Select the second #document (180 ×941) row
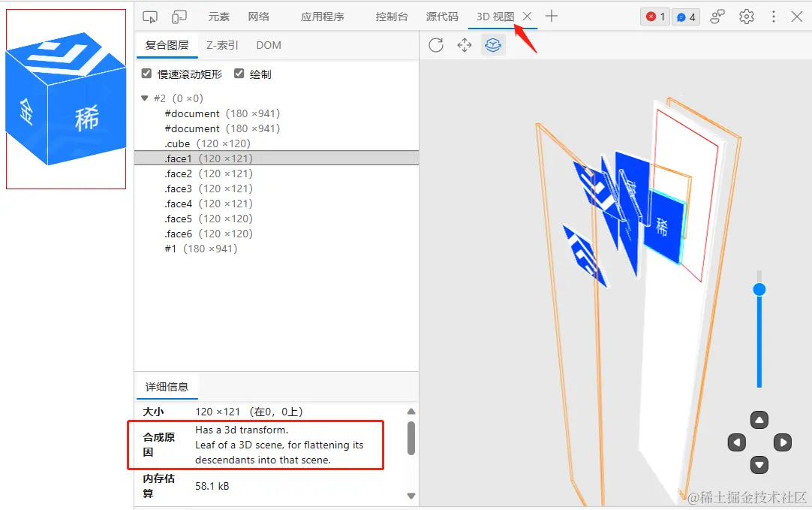Screen dimensions: 812x510 pyautogui.click(x=276, y=128)
